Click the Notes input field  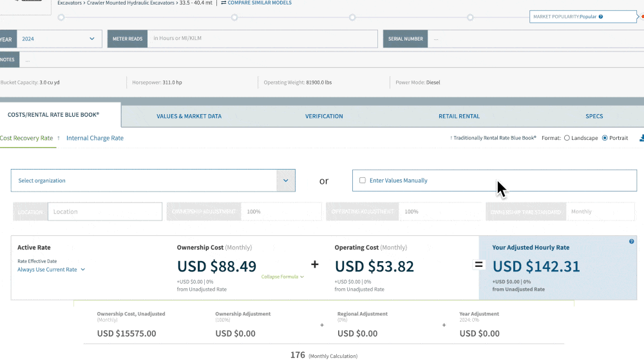(x=332, y=60)
